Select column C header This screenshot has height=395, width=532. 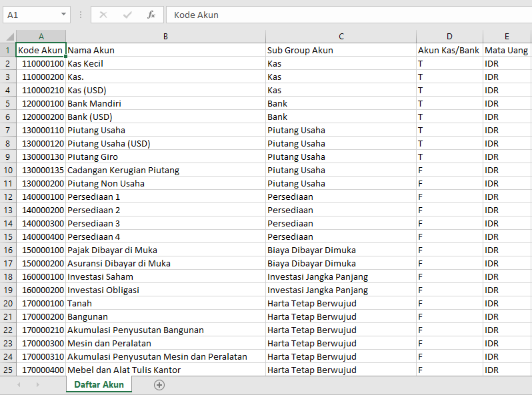341,37
